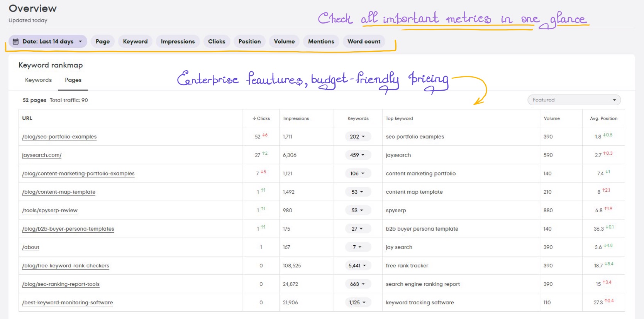644x319 pixels.
Task: Click the 880 volume value
Action: [548, 210]
